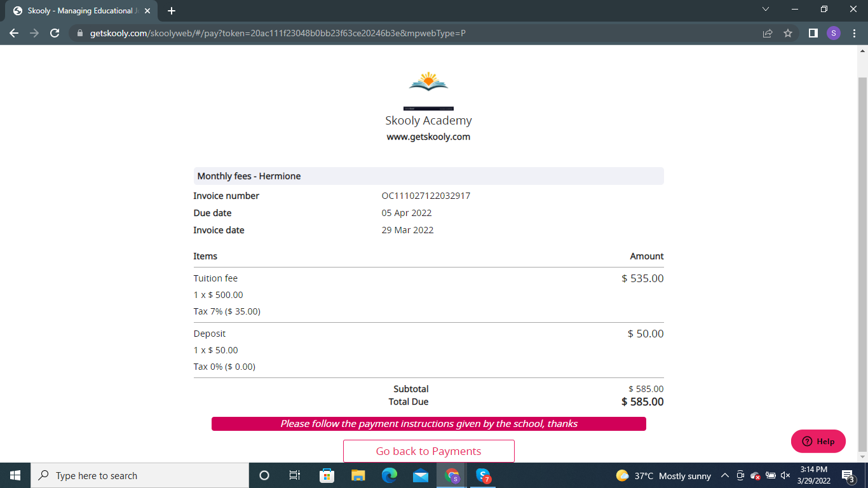Image resolution: width=868 pixels, height=488 pixels.
Task: Open a new browser tab
Action: (172, 11)
